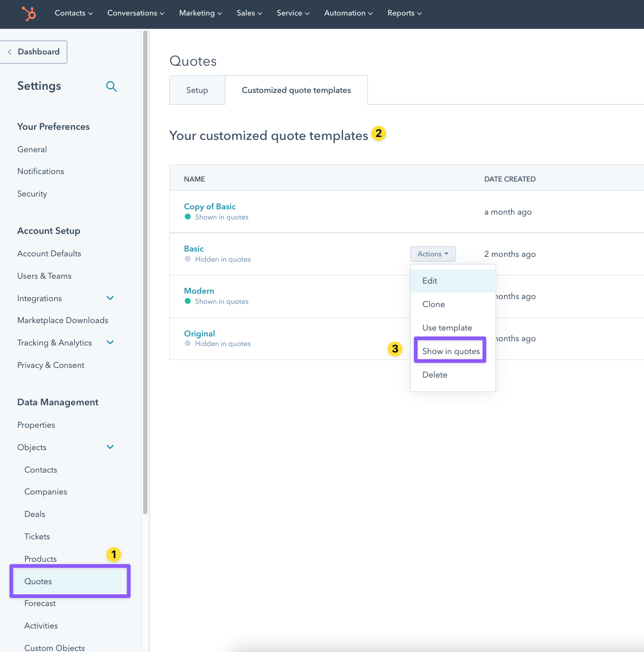Select Edit in the Actions menu
Screen dimensions: 644x652
click(430, 281)
